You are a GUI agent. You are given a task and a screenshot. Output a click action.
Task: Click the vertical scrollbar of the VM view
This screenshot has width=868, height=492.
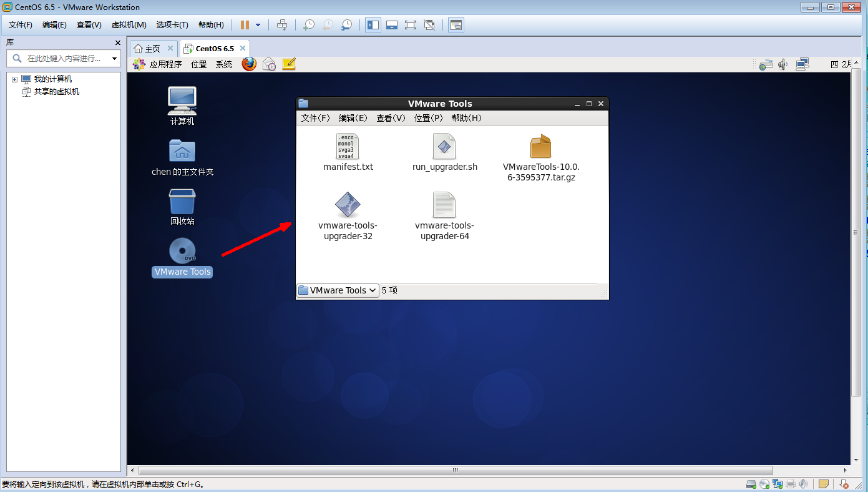856,232
